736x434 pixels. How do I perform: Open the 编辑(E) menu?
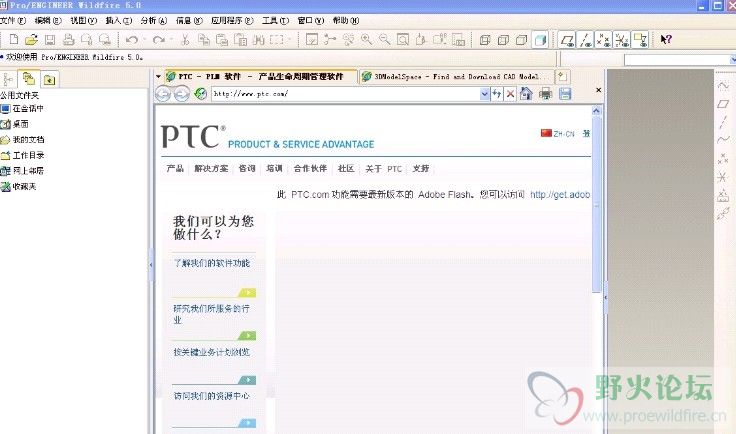coord(48,21)
